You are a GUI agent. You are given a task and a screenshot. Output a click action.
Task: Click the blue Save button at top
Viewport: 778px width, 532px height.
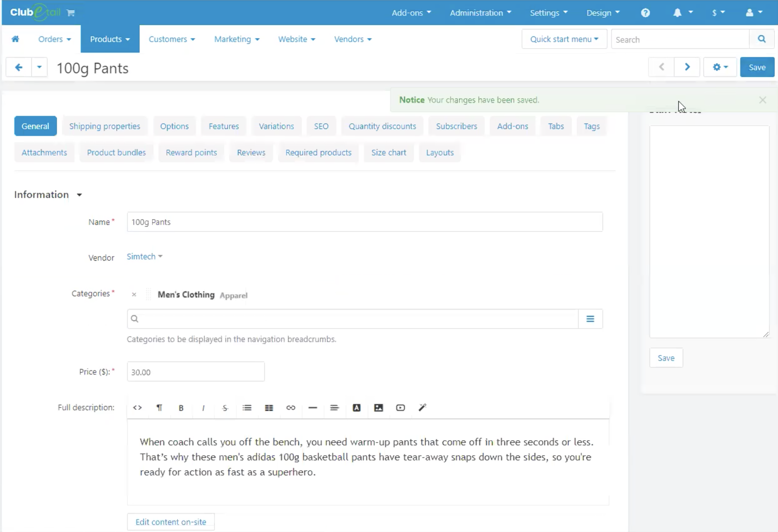pos(757,67)
